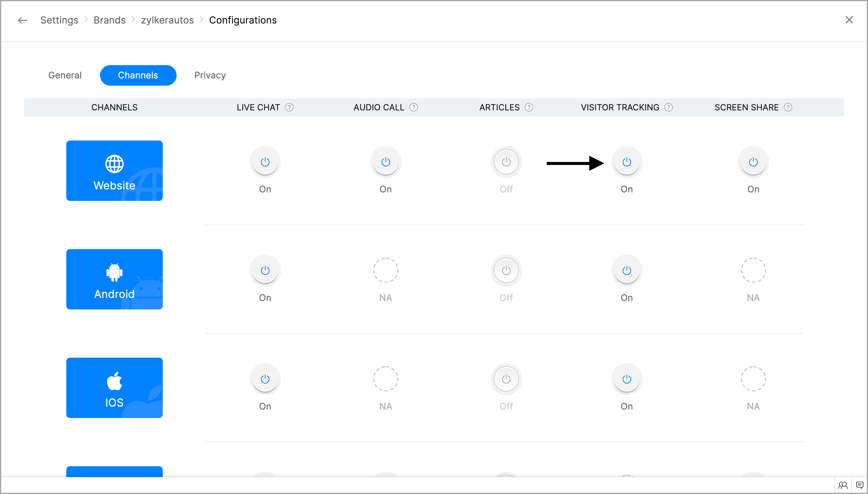Select the Android channel tile
868x494 pixels.
(114, 279)
